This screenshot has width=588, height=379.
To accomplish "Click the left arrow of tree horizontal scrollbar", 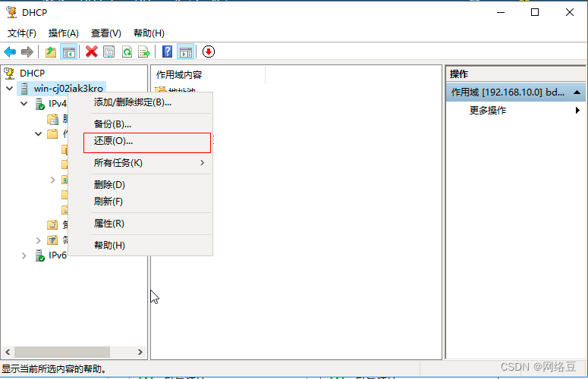I will (x=8, y=352).
